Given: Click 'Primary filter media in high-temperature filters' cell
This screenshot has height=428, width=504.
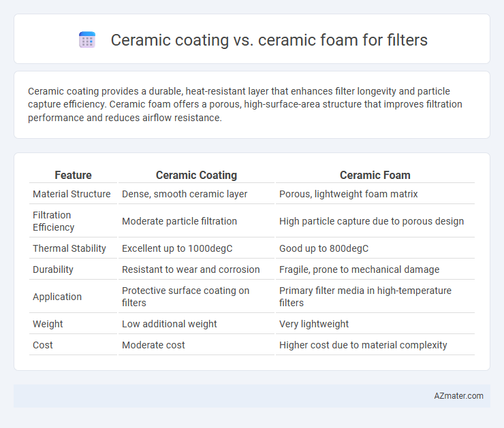Looking at the screenshot, I should pos(365,297).
